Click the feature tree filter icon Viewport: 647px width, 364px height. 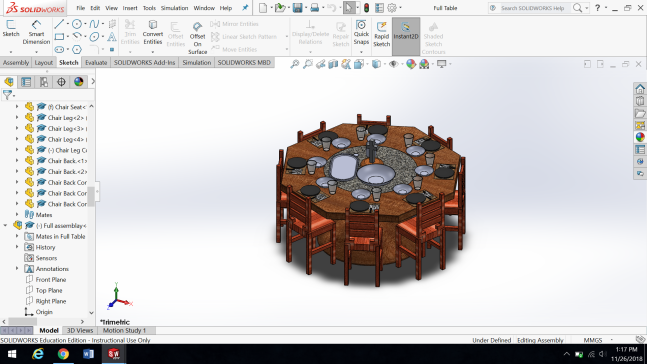pyautogui.click(x=7, y=95)
